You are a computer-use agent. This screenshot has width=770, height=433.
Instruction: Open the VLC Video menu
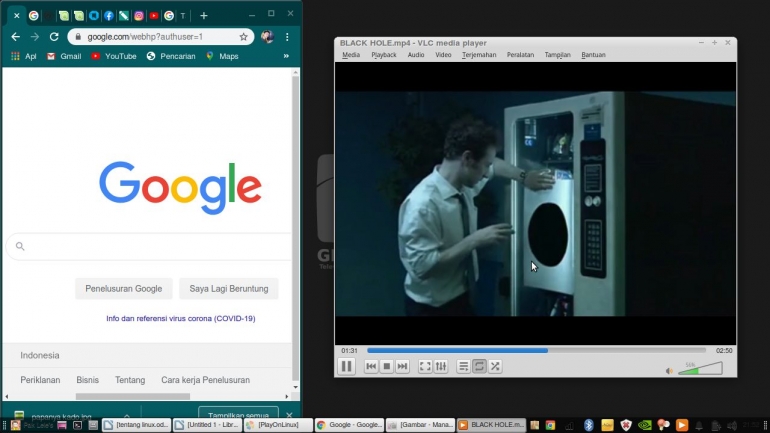click(443, 55)
